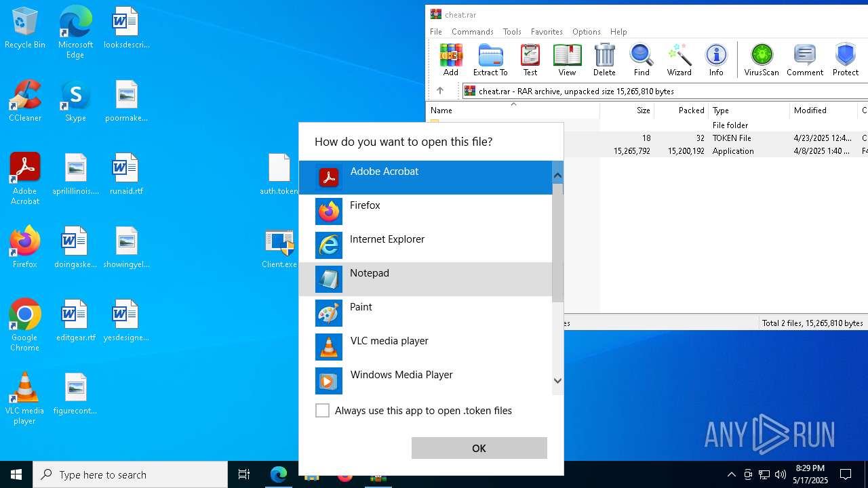The width and height of the screenshot is (868, 488).
Task: Open Recycle Bin on desktop
Action: tap(25, 28)
